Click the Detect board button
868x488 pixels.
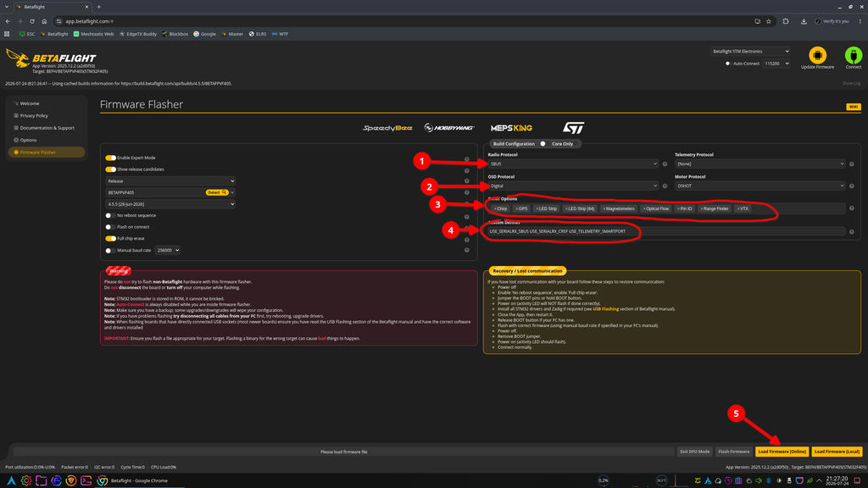[216, 192]
